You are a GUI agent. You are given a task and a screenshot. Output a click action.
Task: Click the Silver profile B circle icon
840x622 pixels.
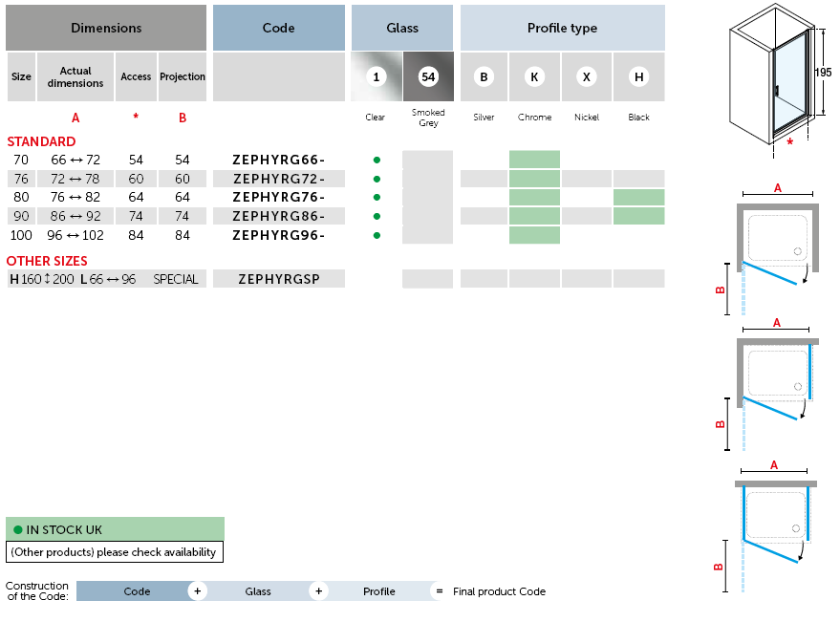pos(484,76)
